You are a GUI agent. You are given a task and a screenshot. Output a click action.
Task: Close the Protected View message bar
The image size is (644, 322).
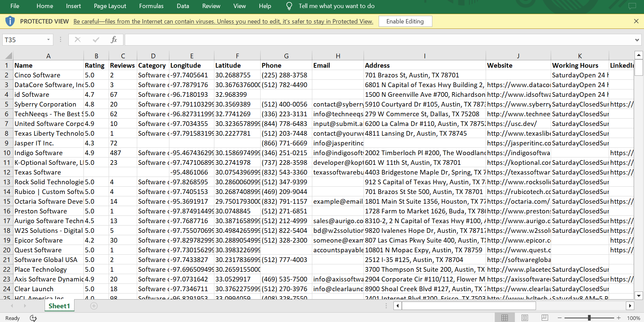pyautogui.click(x=636, y=21)
